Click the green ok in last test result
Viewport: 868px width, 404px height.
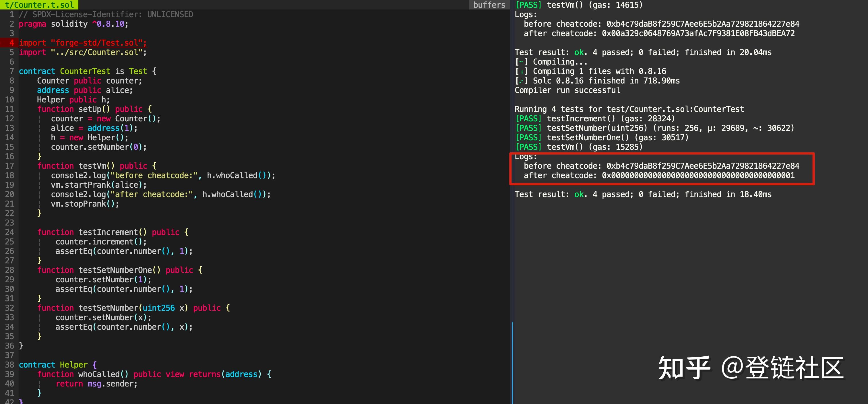click(579, 194)
